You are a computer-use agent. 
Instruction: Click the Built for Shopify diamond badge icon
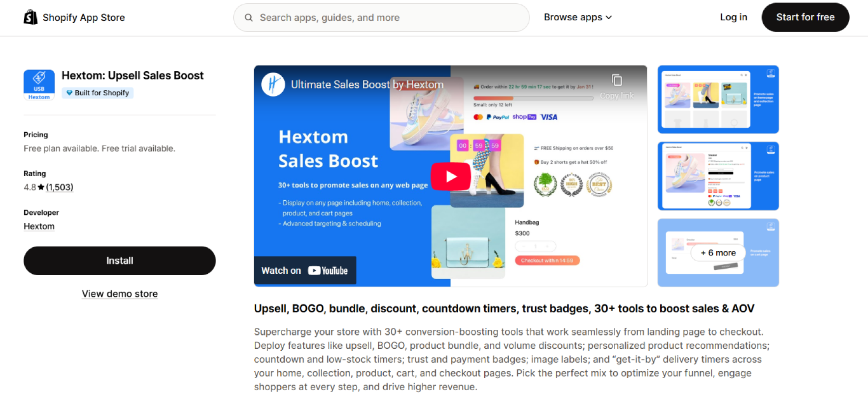tap(70, 93)
